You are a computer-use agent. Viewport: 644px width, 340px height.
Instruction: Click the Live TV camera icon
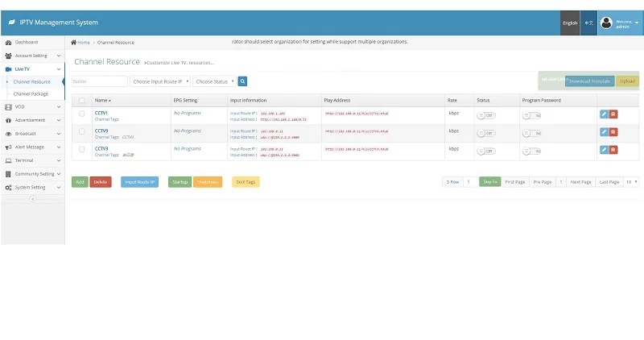pos(8,69)
